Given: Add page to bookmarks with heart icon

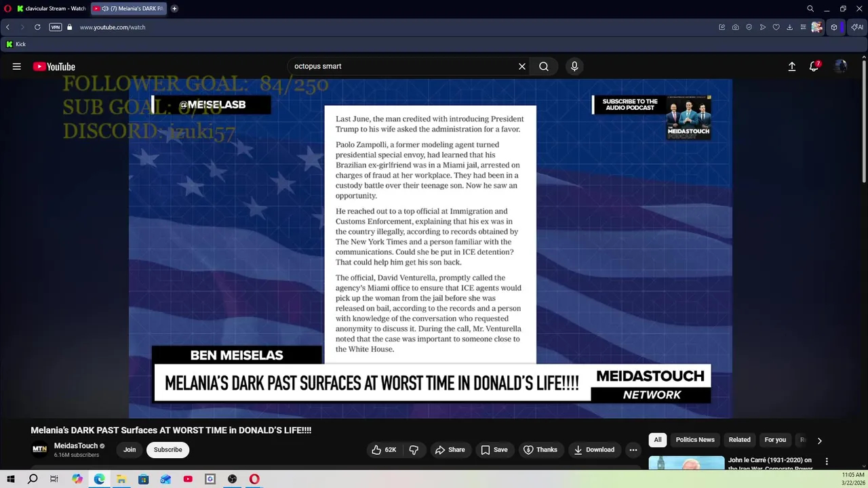Looking at the screenshot, I should tap(776, 27).
